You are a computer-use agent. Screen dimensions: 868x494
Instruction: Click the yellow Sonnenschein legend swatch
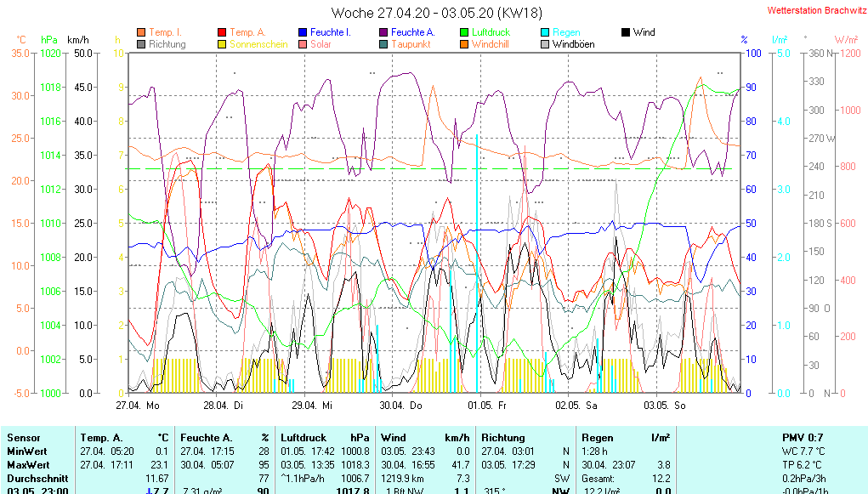[x=222, y=44]
